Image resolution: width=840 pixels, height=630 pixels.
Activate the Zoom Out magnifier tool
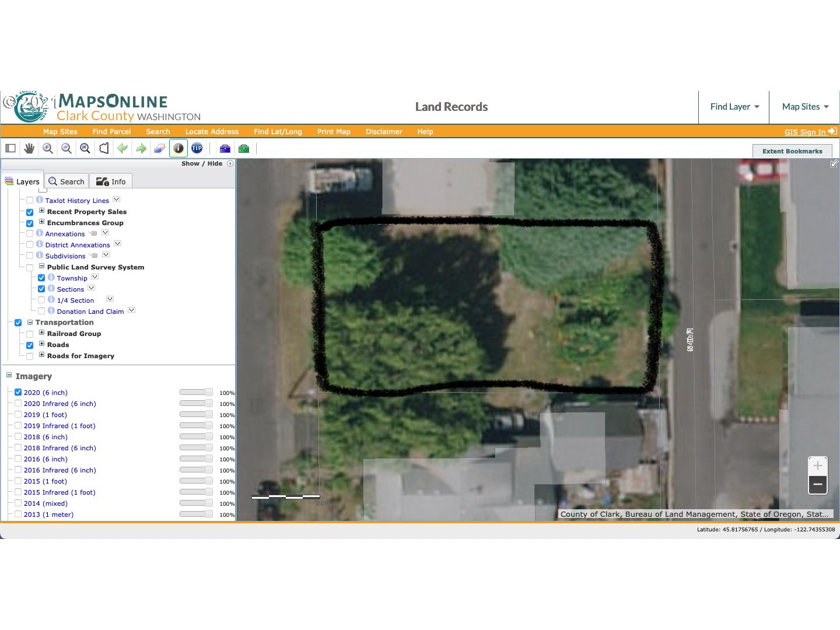66,148
